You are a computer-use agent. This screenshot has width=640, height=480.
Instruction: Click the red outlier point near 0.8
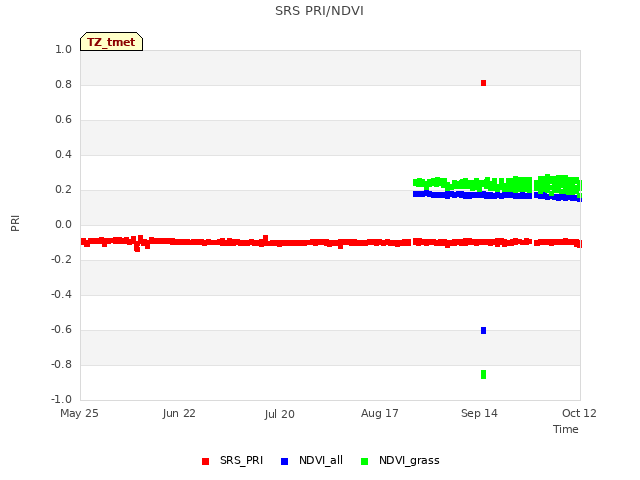click(483, 83)
